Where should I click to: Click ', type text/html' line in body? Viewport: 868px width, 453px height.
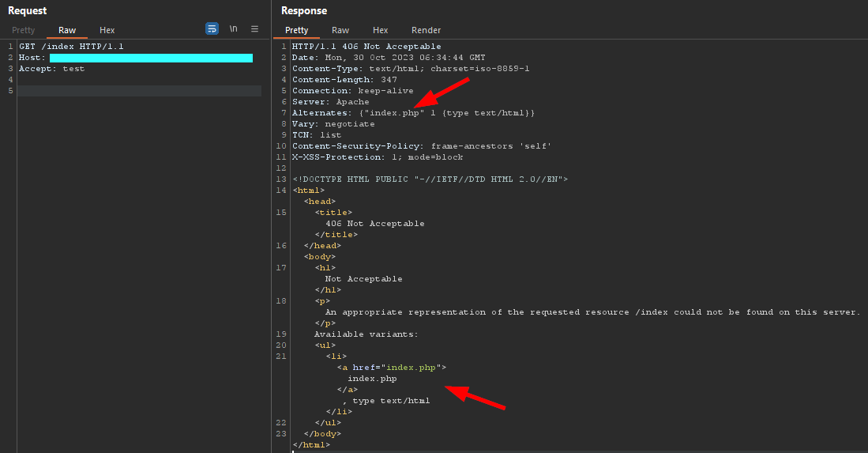click(x=386, y=401)
